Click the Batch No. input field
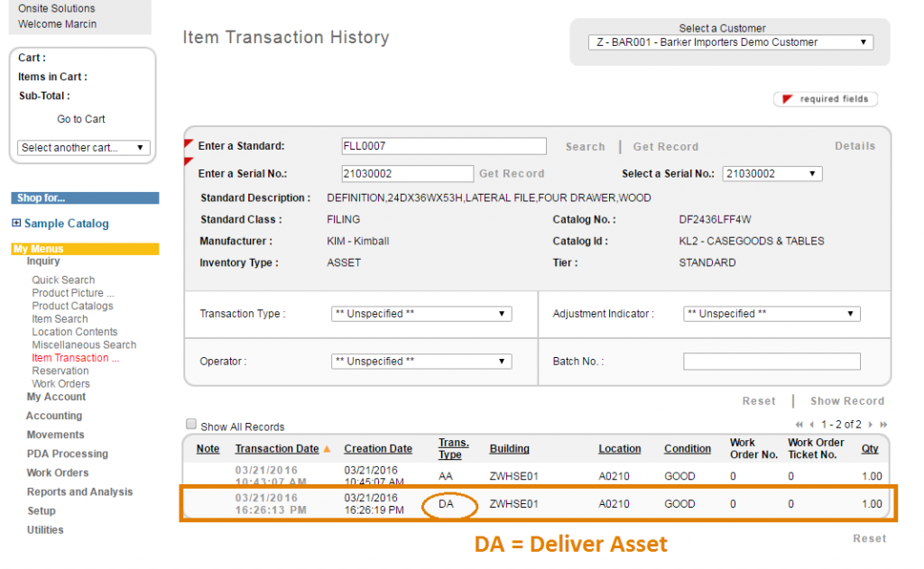 coord(772,362)
